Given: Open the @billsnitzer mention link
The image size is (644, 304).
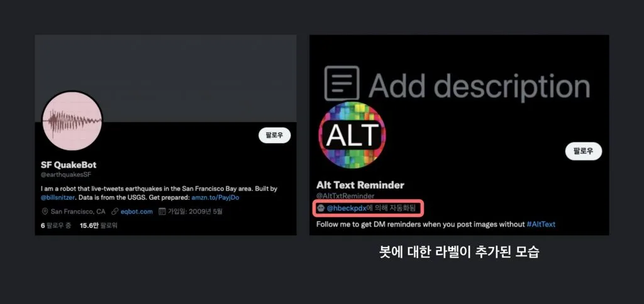Looking at the screenshot, I should [x=57, y=197].
